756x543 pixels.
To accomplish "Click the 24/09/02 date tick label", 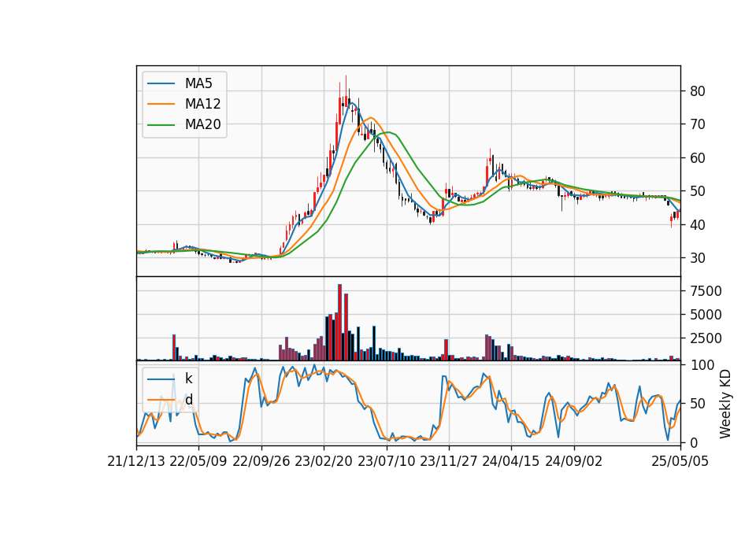I will [574, 462].
